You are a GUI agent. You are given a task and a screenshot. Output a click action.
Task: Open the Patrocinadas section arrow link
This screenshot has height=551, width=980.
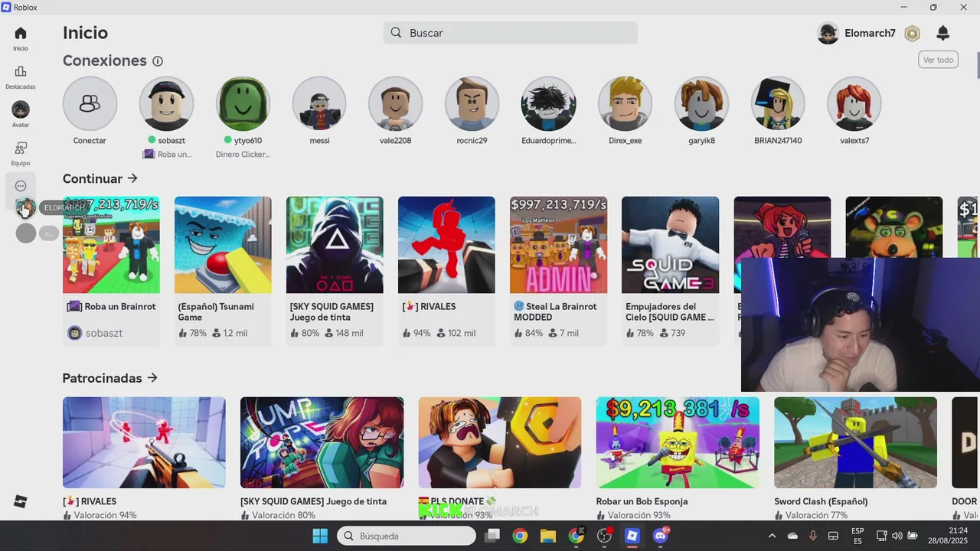(x=152, y=378)
